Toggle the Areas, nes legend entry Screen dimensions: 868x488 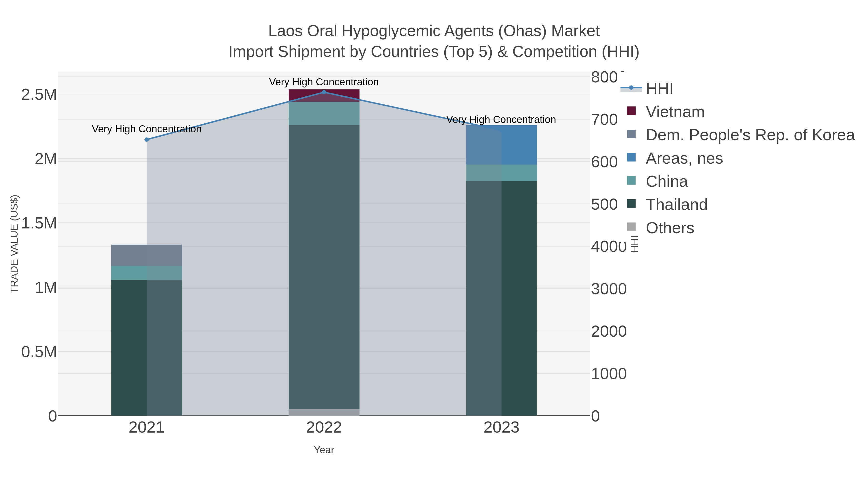click(x=675, y=158)
